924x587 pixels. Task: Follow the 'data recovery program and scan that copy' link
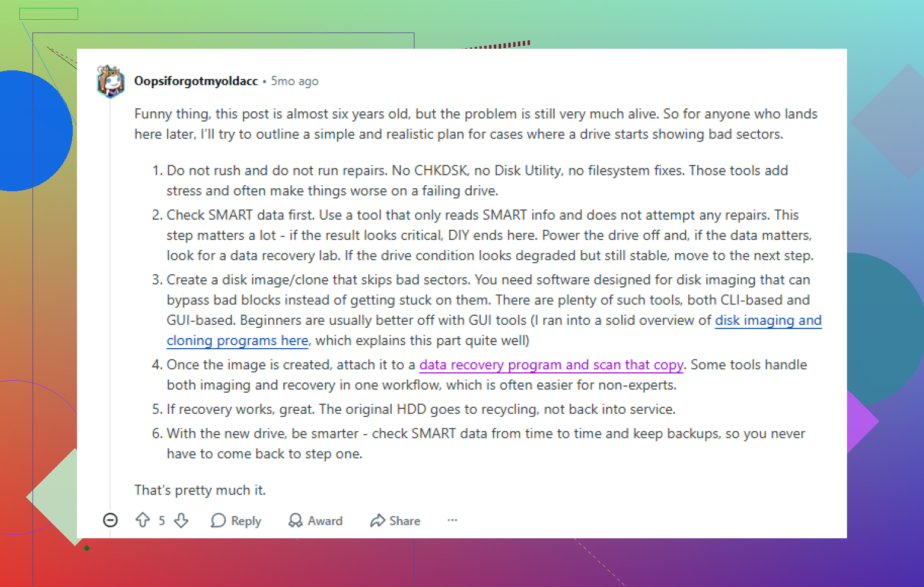click(552, 365)
